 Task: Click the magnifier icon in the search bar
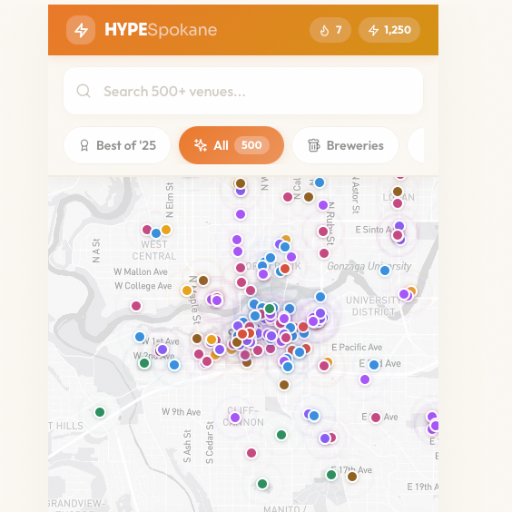click(83, 91)
